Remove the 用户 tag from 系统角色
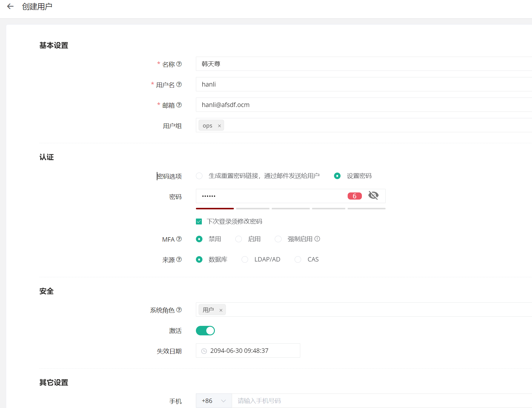 (221, 310)
